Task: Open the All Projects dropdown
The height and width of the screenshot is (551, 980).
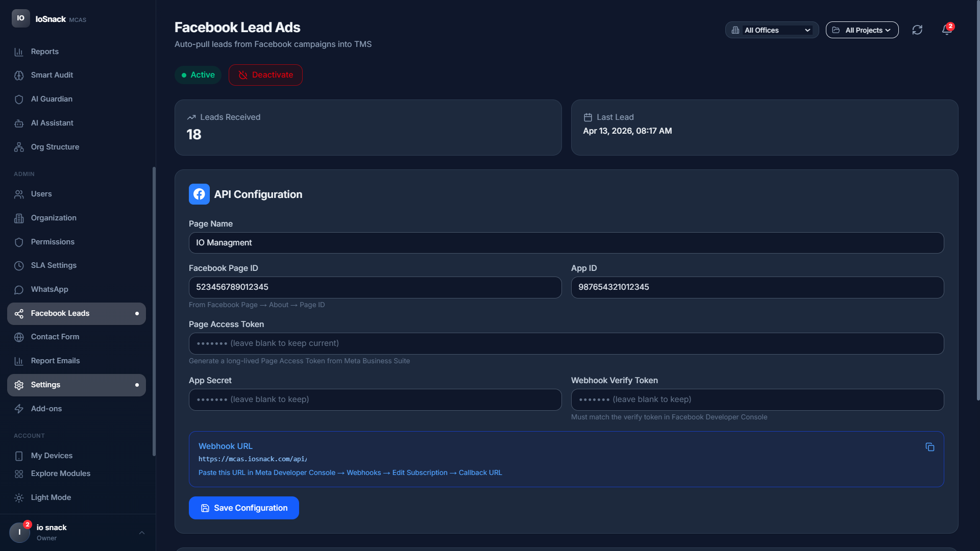Action: click(x=862, y=30)
